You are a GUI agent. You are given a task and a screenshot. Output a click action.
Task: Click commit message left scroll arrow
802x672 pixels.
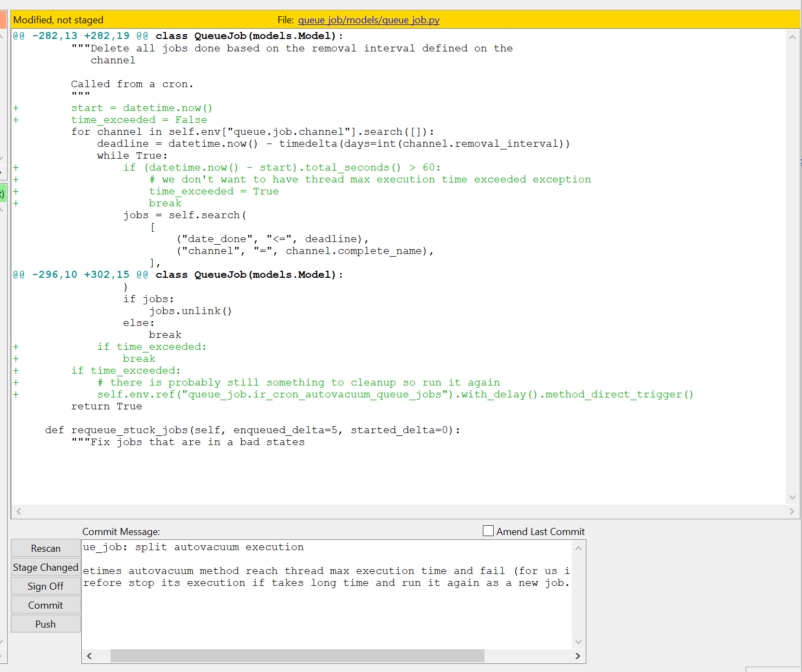click(x=89, y=656)
